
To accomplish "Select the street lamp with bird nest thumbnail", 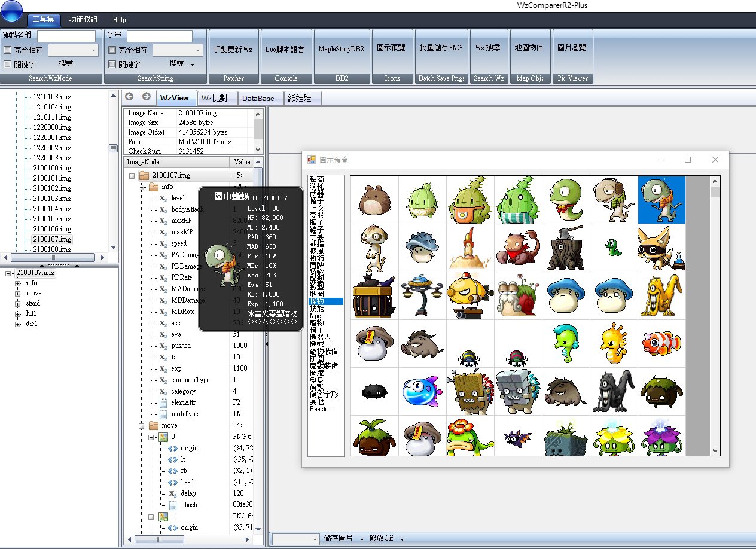I will [422, 295].
